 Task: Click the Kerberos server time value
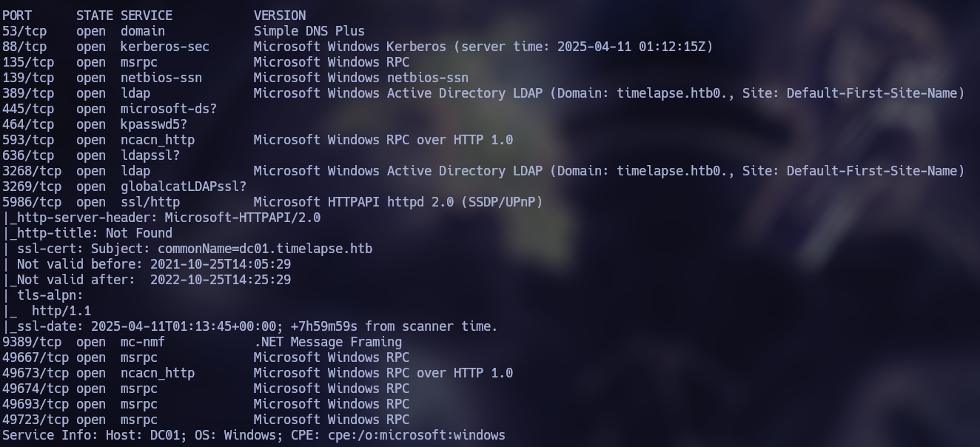[635, 47]
